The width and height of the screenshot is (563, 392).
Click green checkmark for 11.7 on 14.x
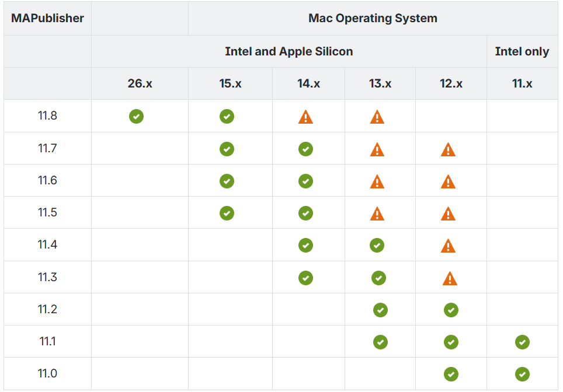point(305,149)
